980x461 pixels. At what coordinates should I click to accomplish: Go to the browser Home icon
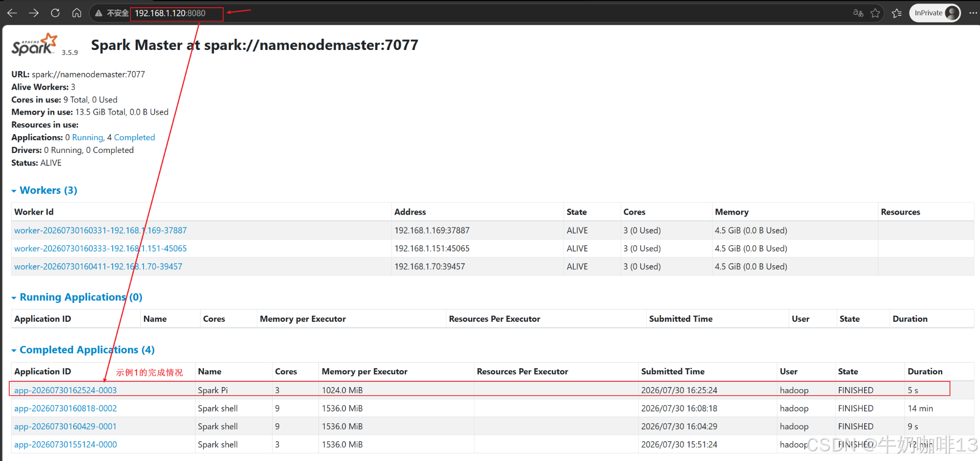click(77, 13)
